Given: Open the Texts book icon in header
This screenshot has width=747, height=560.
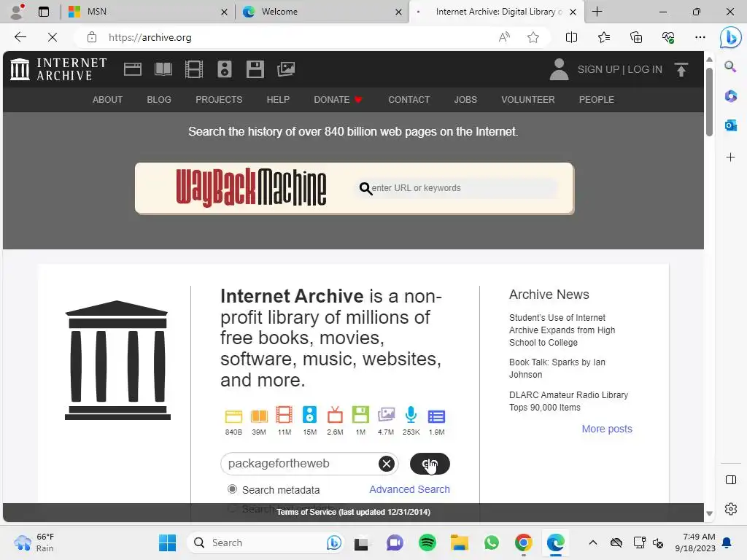Looking at the screenshot, I should [163, 69].
